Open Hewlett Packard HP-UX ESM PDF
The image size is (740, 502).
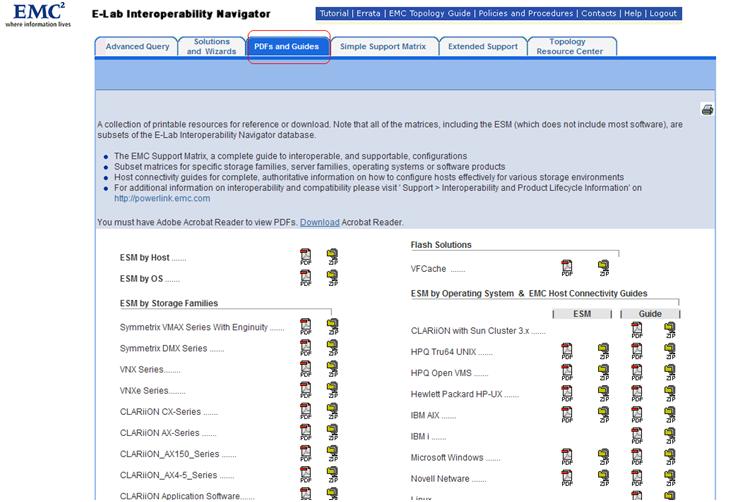pos(567,393)
